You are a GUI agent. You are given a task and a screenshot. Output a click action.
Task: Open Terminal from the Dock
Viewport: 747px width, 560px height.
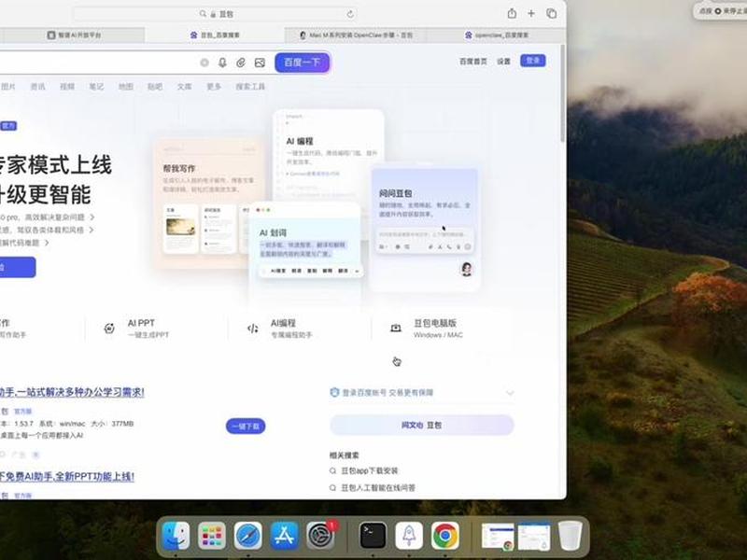373,535
